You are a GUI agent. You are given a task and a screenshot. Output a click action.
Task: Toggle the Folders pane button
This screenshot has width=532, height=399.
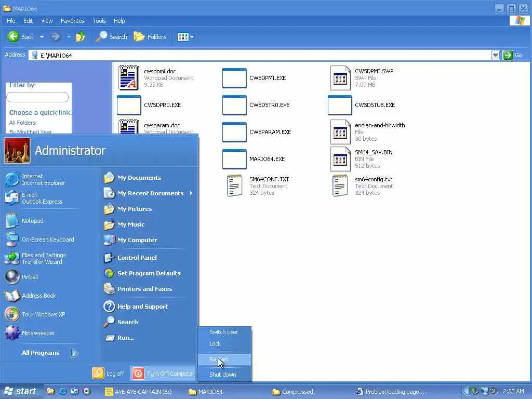pyautogui.click(x=150, y=37)
